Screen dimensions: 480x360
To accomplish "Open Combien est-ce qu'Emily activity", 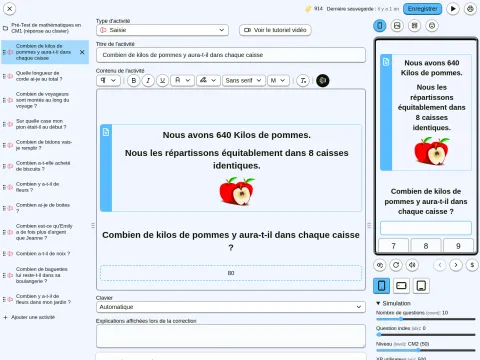I will (x=44, y=232).
